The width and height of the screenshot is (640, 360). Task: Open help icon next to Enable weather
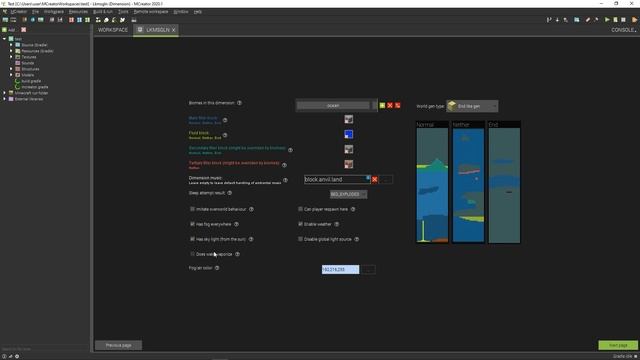pos(337,224)
